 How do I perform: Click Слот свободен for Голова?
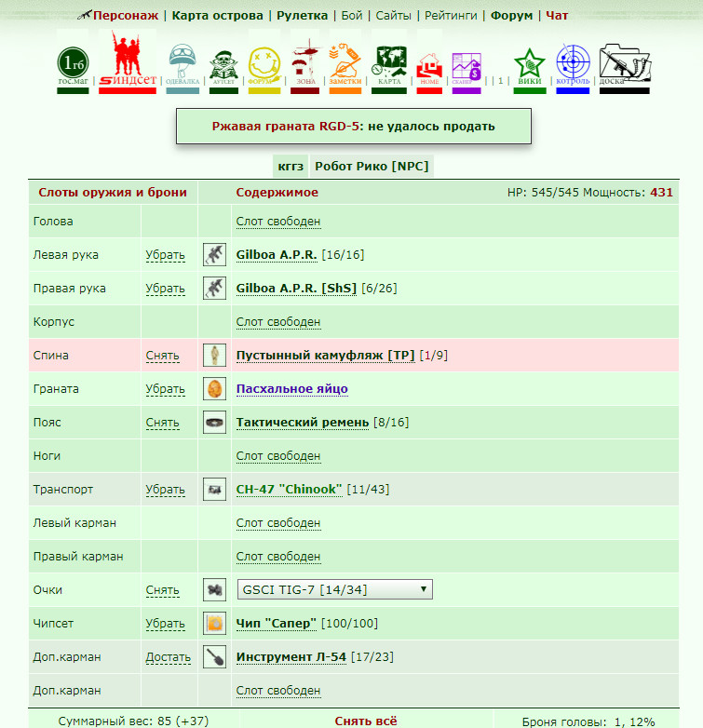pyautogui.click(x=278, y=222)
